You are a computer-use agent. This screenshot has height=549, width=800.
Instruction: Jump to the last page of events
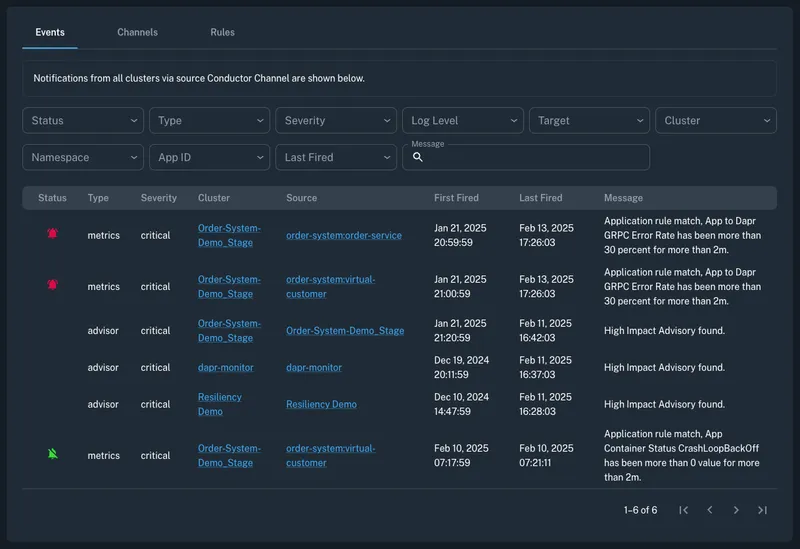point(762,510)
